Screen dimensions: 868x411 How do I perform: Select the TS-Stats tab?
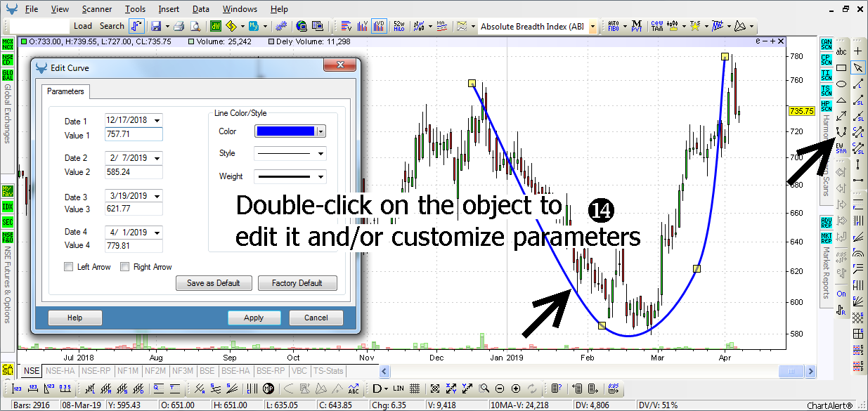pos(328,371)
